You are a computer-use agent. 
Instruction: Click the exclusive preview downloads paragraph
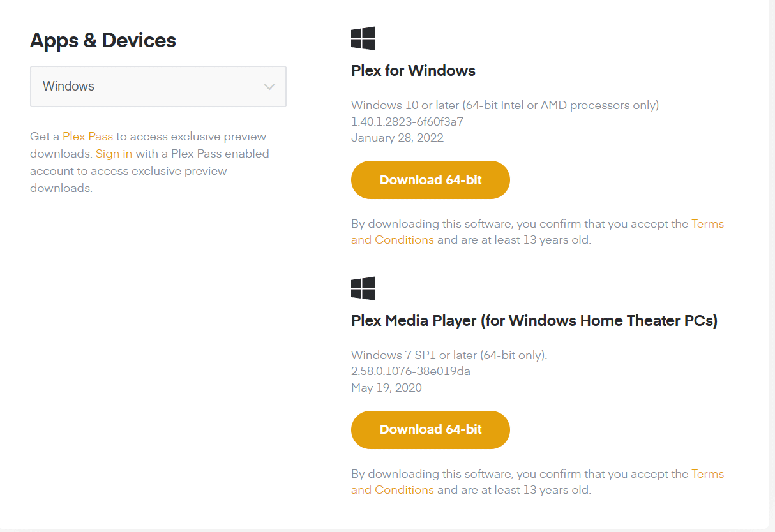(149, 171)
